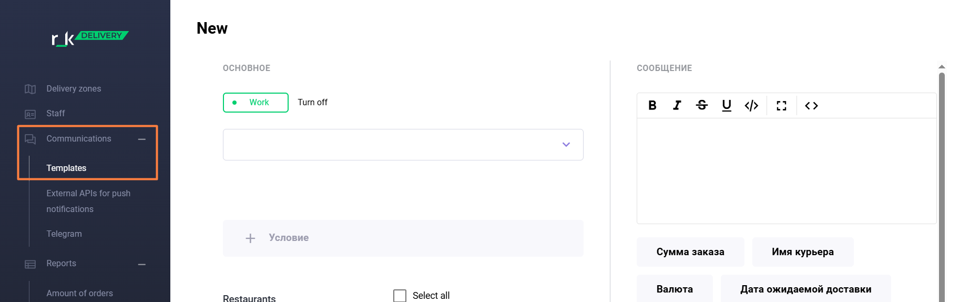The image size is (980, 302).
Task: Insert code block in message editor
Action: (x=751, y=106)
